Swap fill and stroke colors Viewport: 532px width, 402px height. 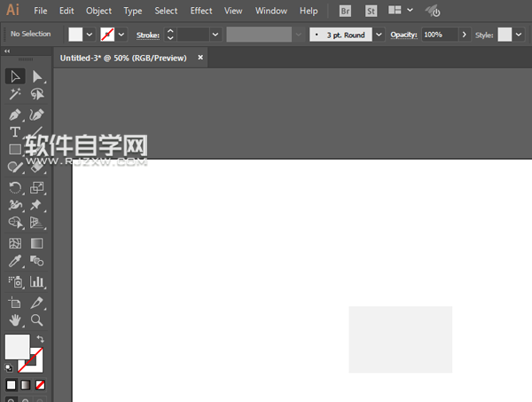click(x=41, y=339)
